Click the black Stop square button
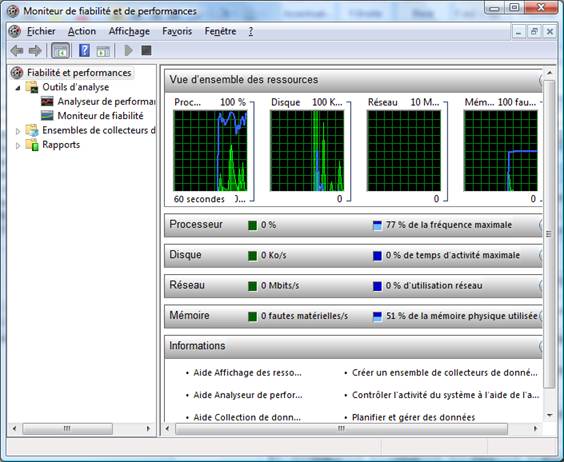The height and width of the screenshot is (462, 564). coord(146,50)
